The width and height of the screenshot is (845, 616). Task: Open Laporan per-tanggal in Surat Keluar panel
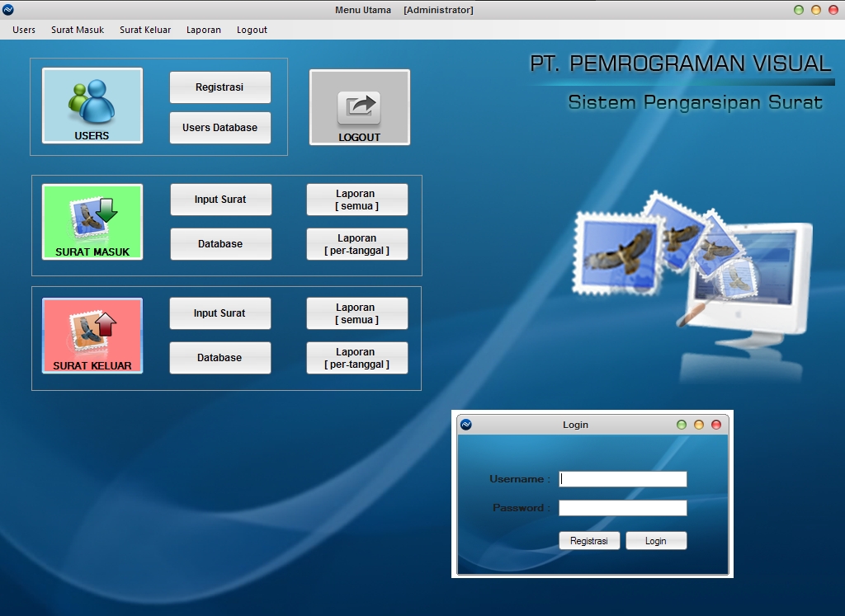coord(356,358)
